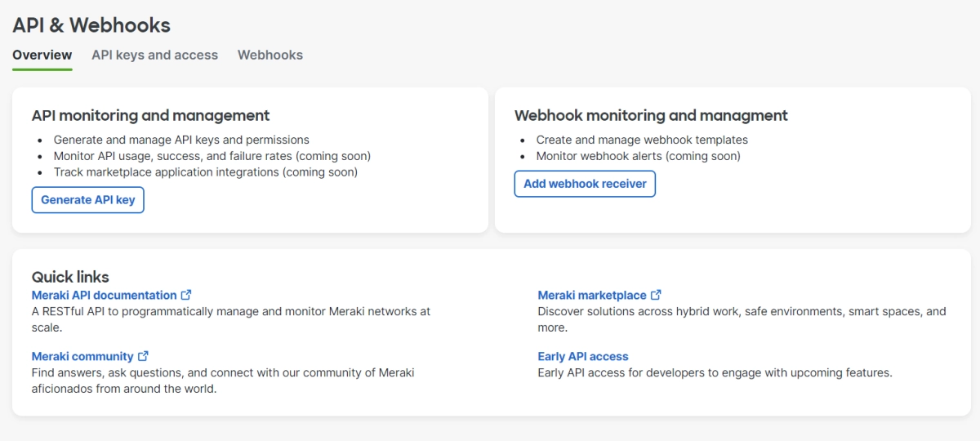The image size is (980, 441).
Task: Click external-link icon beside Meraki marketplace
Action: click(x=656, y=295)
